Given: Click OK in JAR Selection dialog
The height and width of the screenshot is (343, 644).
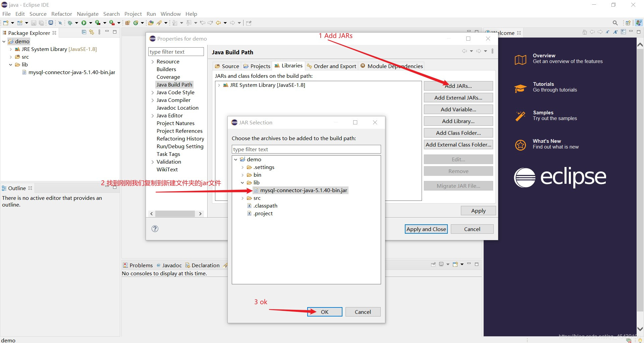Looking at the screenshot, I should point(325,312).
